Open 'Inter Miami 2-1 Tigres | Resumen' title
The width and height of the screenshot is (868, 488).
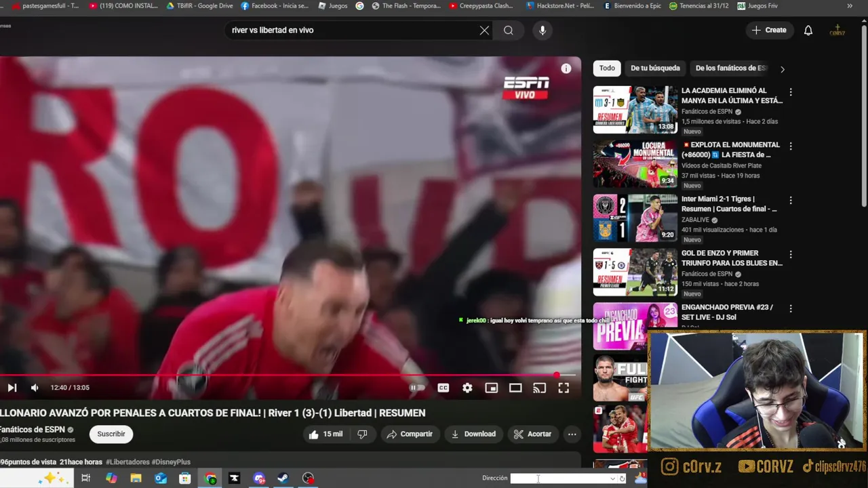tap(729, 204)
